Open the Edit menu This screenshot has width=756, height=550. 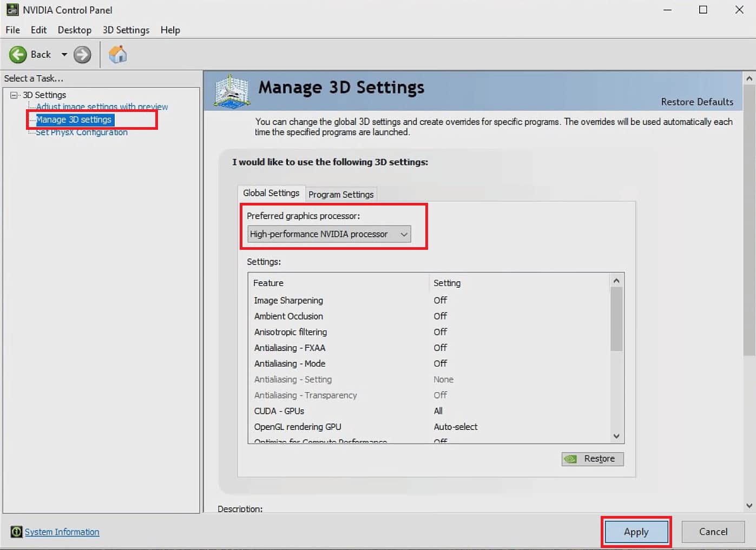(x=38, y=30)
